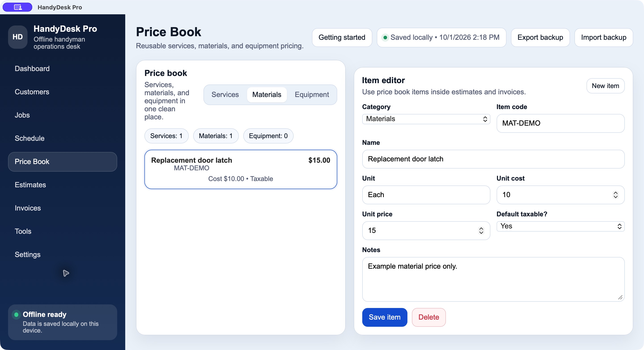The width and height of the screenshot is (644, 350).
Task: Click the Save item button
Action: [x=385, y=317]
